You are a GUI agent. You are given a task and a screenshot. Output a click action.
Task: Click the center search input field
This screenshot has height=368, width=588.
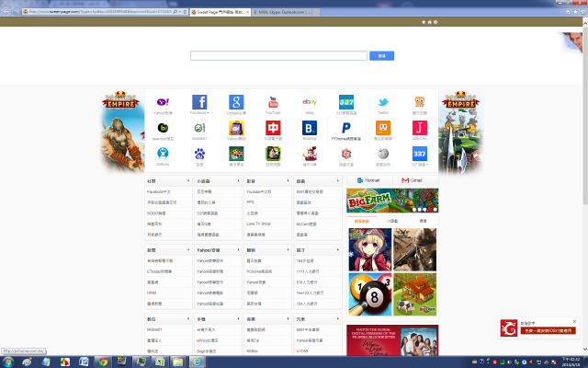[278, 56]
